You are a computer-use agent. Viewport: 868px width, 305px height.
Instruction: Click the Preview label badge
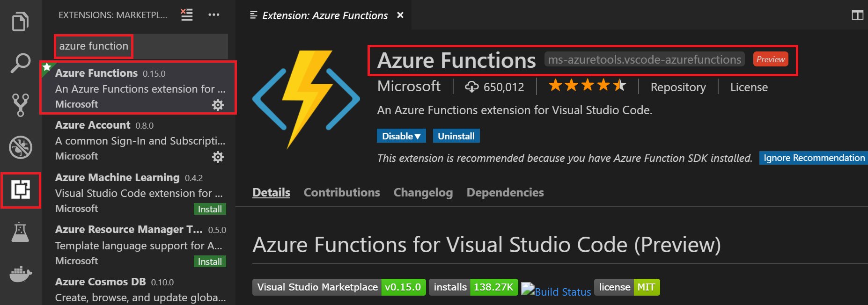pos(771,59)
